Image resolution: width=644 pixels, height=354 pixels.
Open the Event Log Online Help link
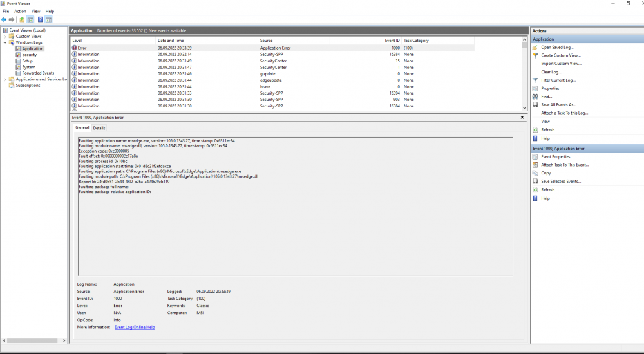(135, 327)
